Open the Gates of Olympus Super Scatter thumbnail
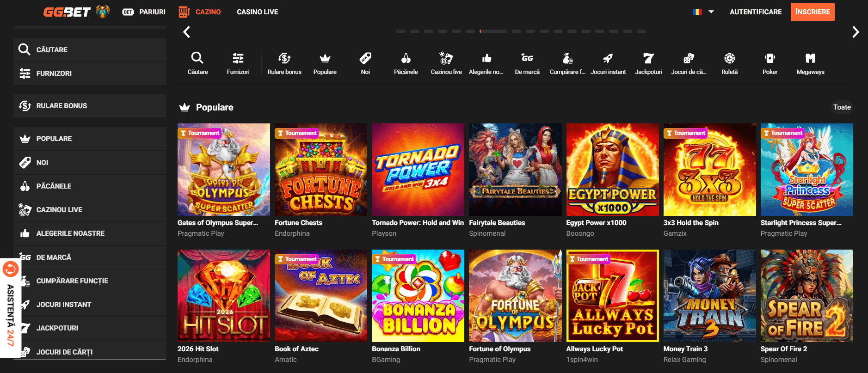The image size is (868, 373). pyautogui.click(x=224, y=170)
